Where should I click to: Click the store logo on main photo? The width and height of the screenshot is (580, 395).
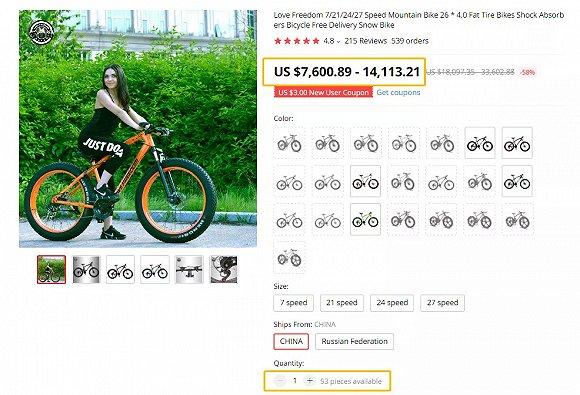click(x=41, y=33)
